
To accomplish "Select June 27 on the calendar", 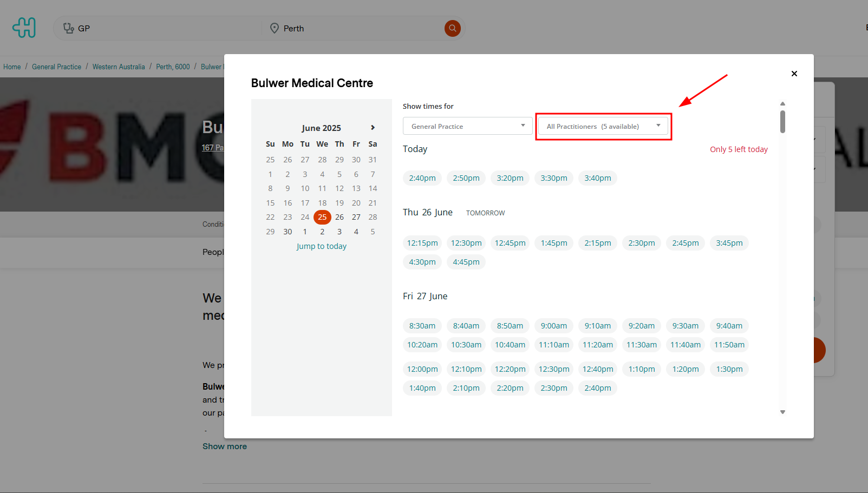I will tap(356, 217).
